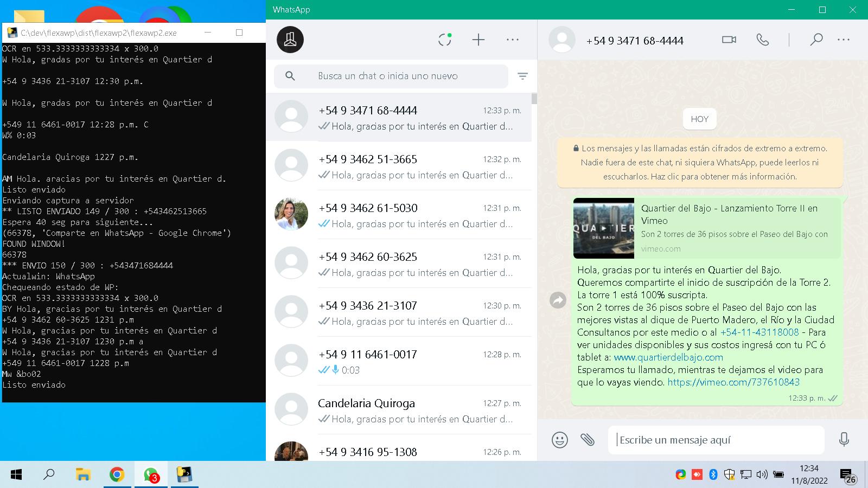Open chat with +54 9 3462 61-5030

[399, 215]
